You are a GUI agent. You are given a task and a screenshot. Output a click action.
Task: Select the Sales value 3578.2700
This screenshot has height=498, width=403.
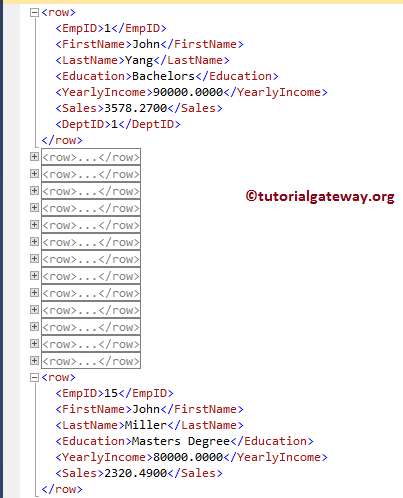click(x=136, y=108)
